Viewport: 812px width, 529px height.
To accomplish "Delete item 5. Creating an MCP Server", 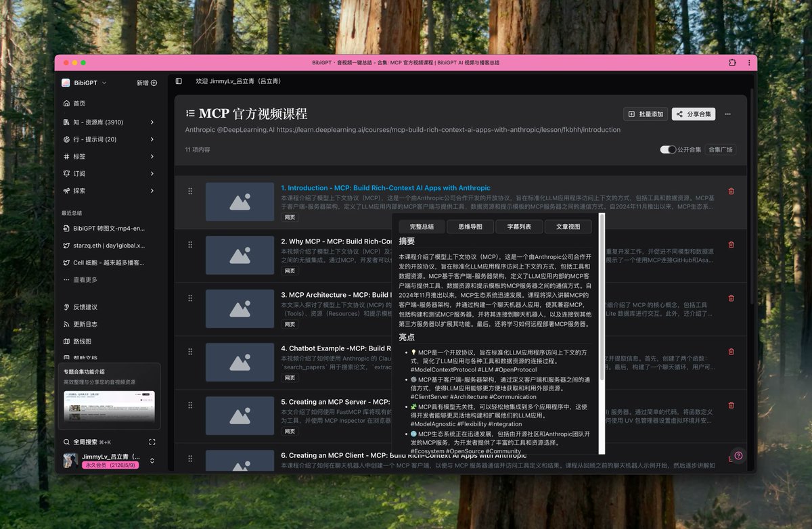I will click(731, 405).
